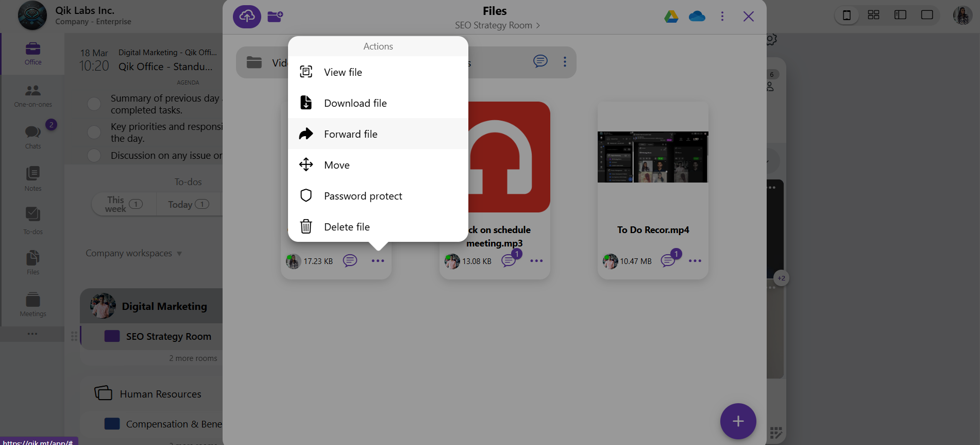The height and width of the screenshot is (445, 980).
Task: Check the Discussion on any issue item
Action: pos(94,155)
